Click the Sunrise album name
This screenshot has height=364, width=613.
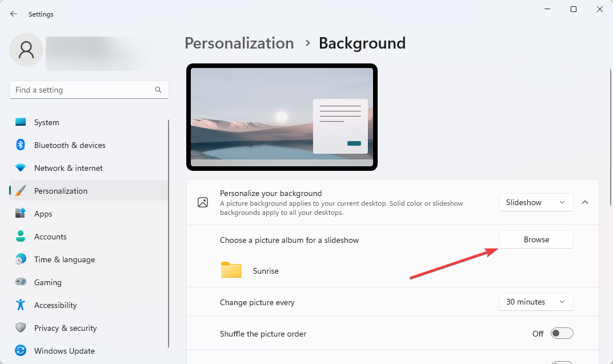[266, 270]
